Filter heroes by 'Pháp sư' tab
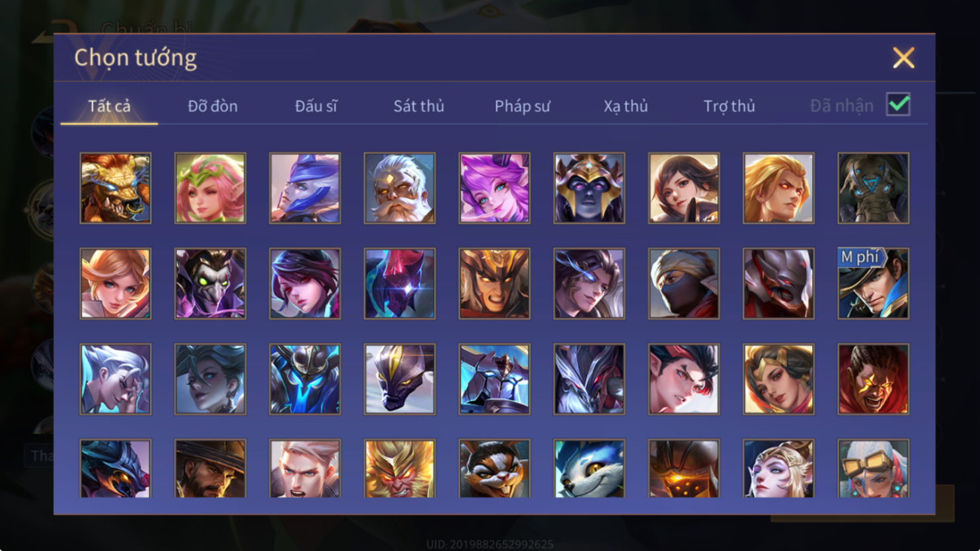This screenshot has height=551, width=980. coord(522,106)
